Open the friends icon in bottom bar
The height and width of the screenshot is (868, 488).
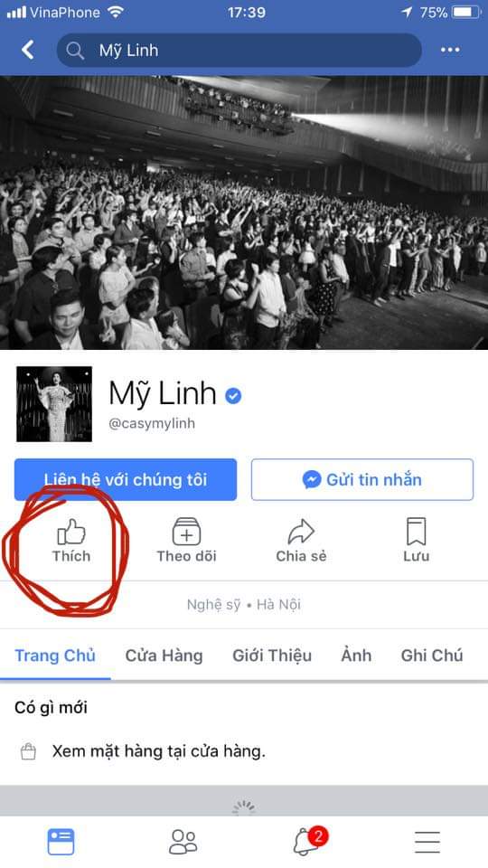183,842
